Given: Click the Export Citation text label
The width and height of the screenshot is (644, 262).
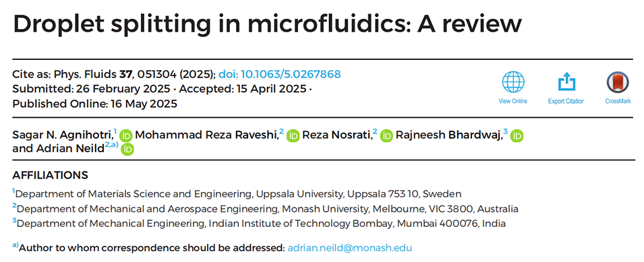Looking at the screenshot, I should coord(566,101).
